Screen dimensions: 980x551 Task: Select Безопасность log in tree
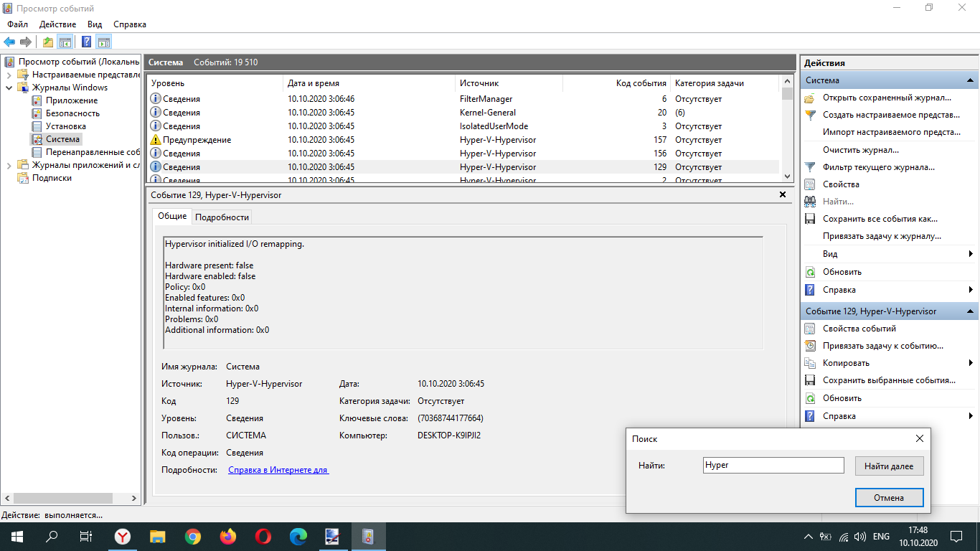click(x=72, y=113)
